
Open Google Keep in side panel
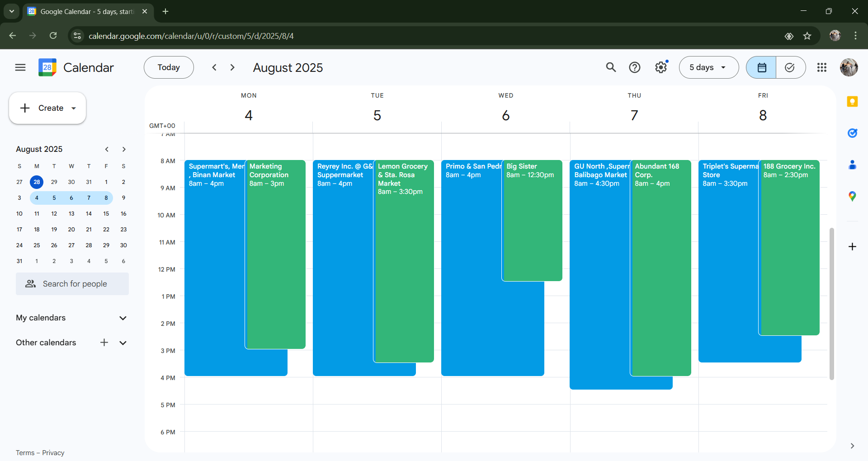852,102
